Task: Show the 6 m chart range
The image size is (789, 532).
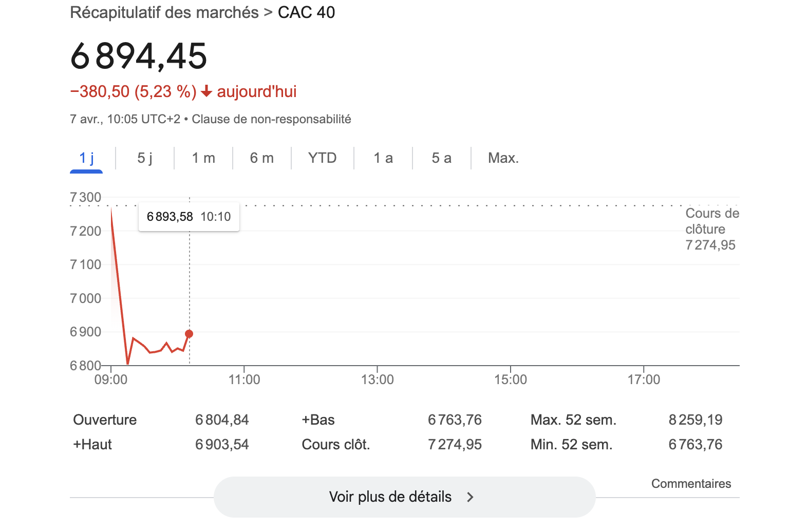Action: 262,158
